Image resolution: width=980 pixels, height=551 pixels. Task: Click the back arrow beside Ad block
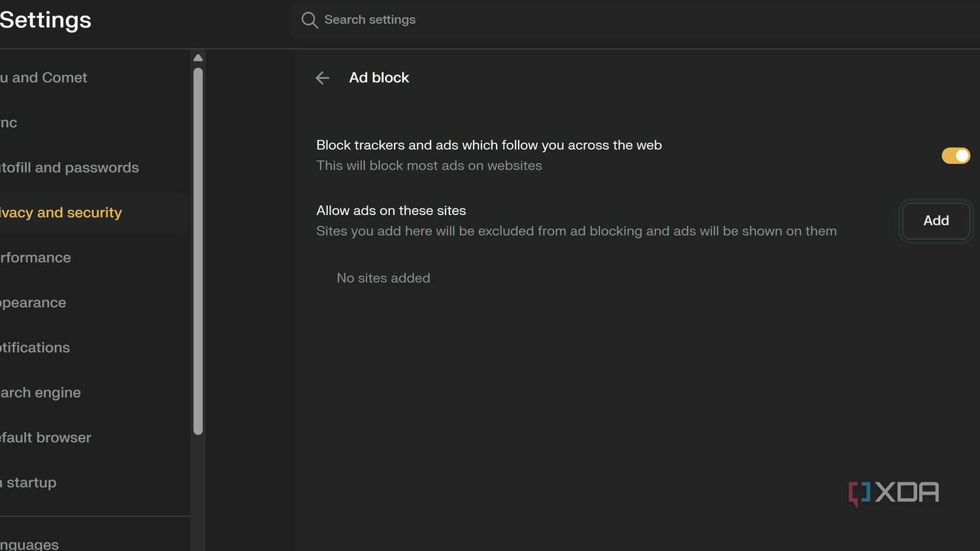[322, 78]
